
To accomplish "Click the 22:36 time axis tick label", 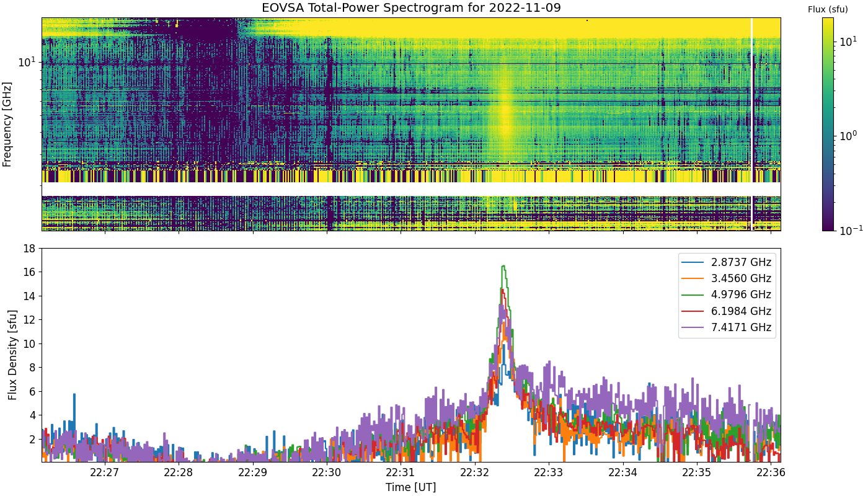I will [x=771, y=473].
